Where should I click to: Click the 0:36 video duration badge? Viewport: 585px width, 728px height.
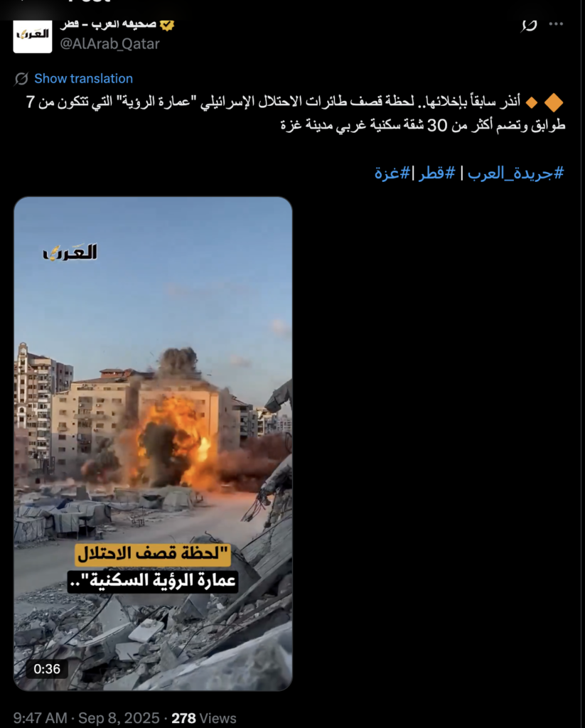tap(46, 669)
